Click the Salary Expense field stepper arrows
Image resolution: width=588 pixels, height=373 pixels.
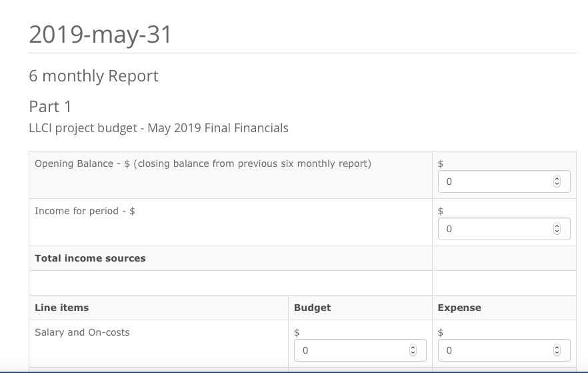(557, 350)
